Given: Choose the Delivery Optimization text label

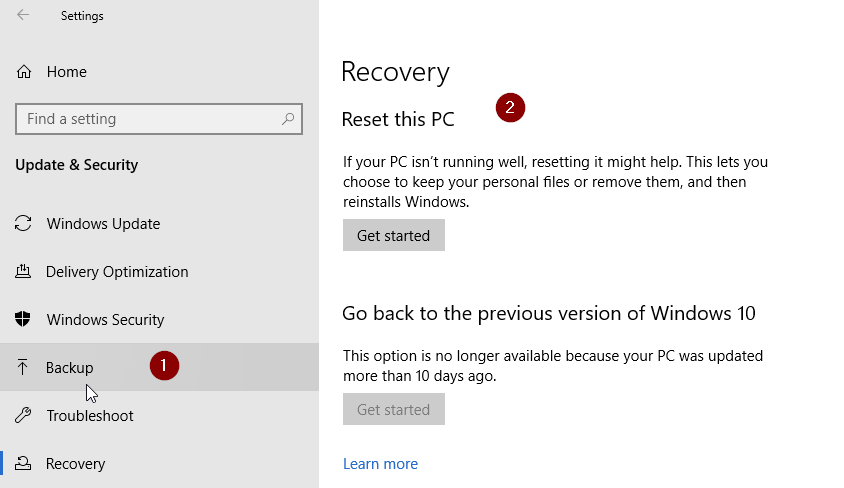Looking at the screenshot, I should [117, 272].
